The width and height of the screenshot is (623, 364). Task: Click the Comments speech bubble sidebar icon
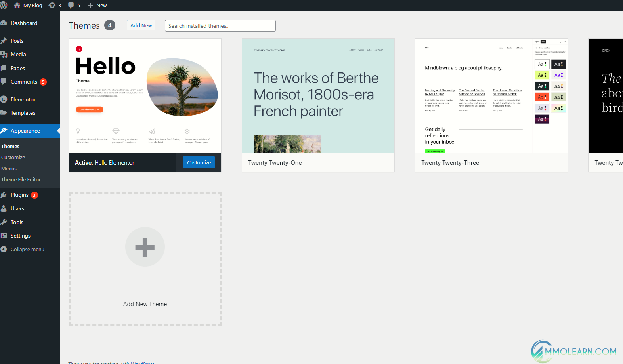click(4, 82)
